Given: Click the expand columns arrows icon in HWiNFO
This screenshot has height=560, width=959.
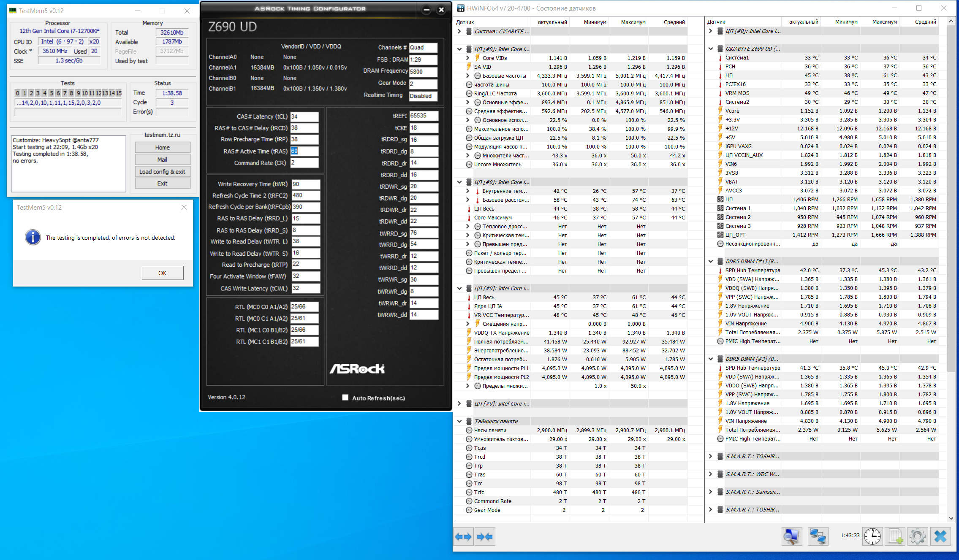Looking at the screenshot, I should pos(463,537).
